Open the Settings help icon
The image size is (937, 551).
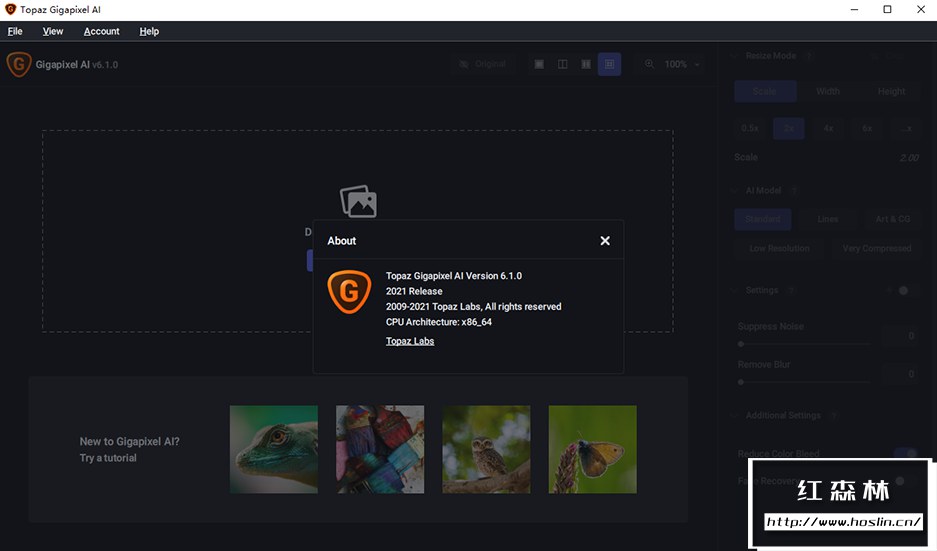[791, 290]
